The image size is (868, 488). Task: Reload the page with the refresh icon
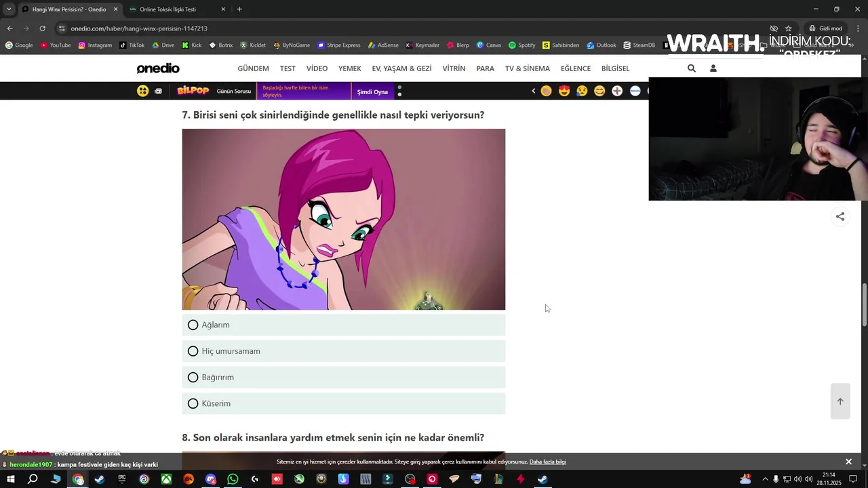pyautogui.click(x=42, y=28)
